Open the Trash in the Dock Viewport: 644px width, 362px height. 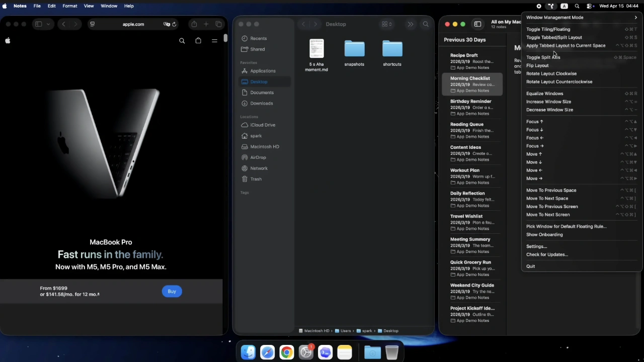point(391,352)
